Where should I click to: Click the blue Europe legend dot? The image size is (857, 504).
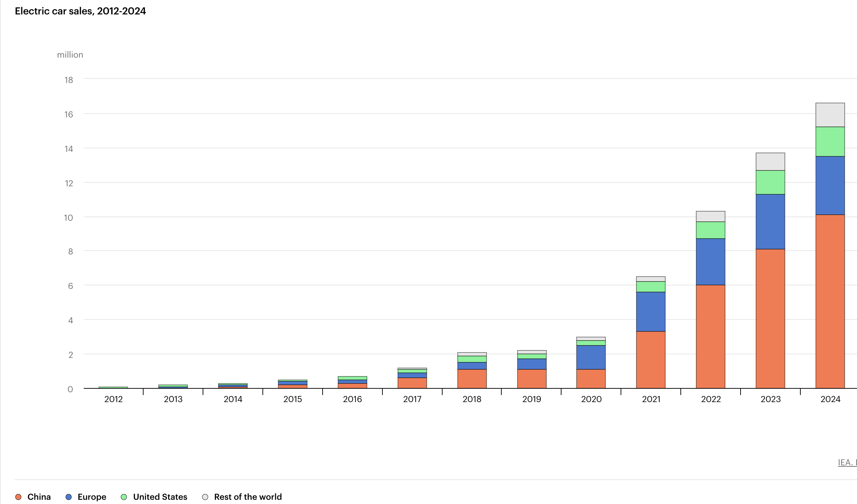[x=69, y=497]
